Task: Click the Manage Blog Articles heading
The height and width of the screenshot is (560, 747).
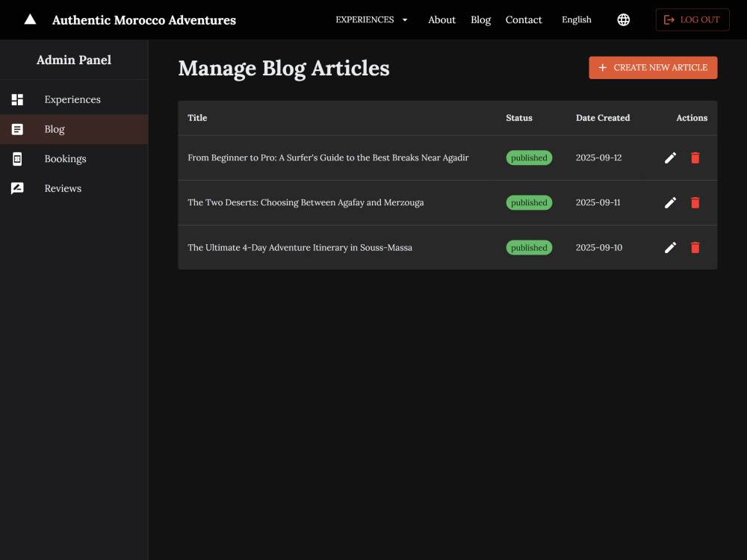Action: (x=283, y=69)
